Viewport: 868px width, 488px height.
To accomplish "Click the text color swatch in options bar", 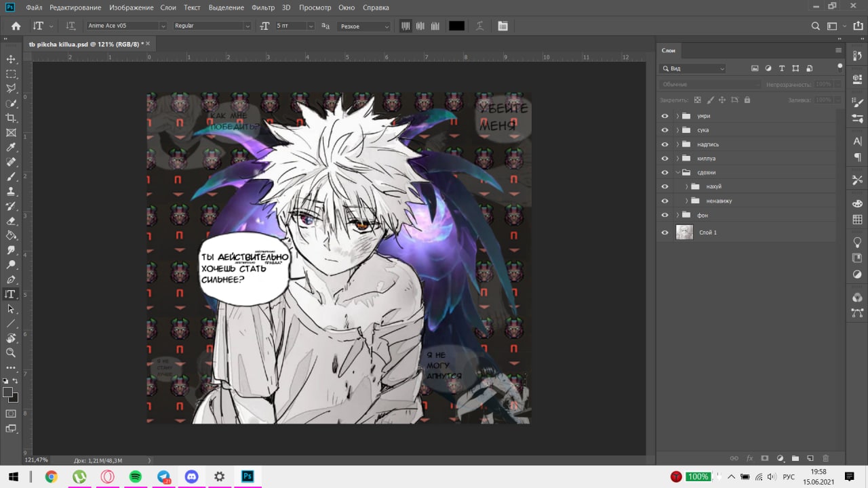I will (x=456, y=26).
